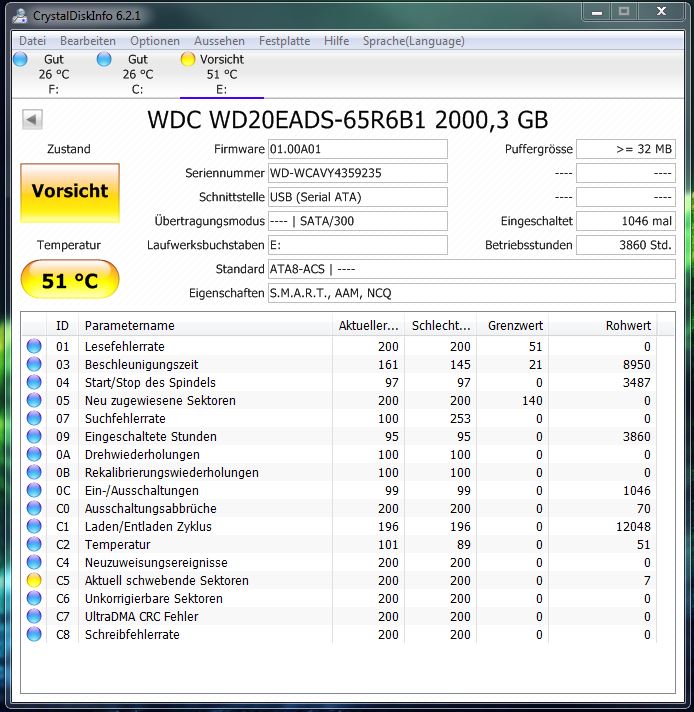Screen dimensions: 694x712
Task: Click status orb of Beschleunigungszeit row
Action: [34, 364]
